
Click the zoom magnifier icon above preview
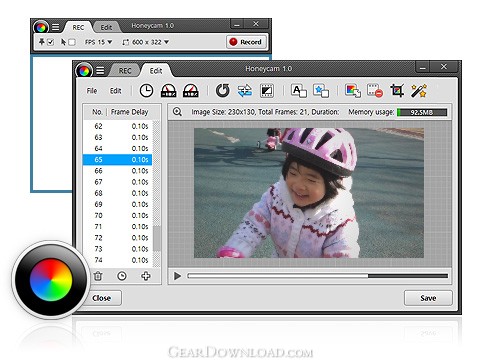177,112
